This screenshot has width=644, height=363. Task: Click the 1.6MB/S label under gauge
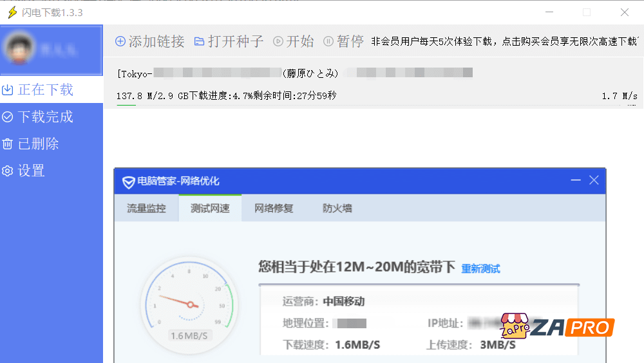[x=189, y=336]
